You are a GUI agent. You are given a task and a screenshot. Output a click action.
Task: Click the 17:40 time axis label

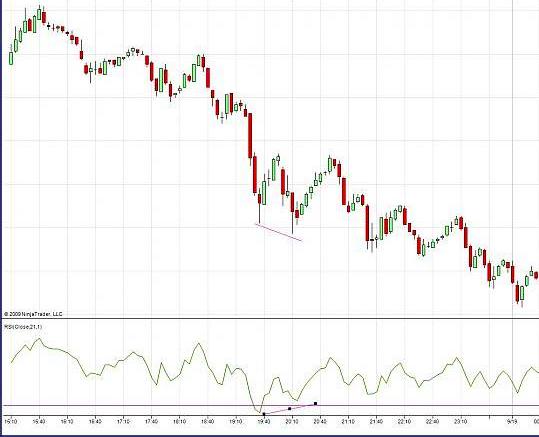[151, 421]
